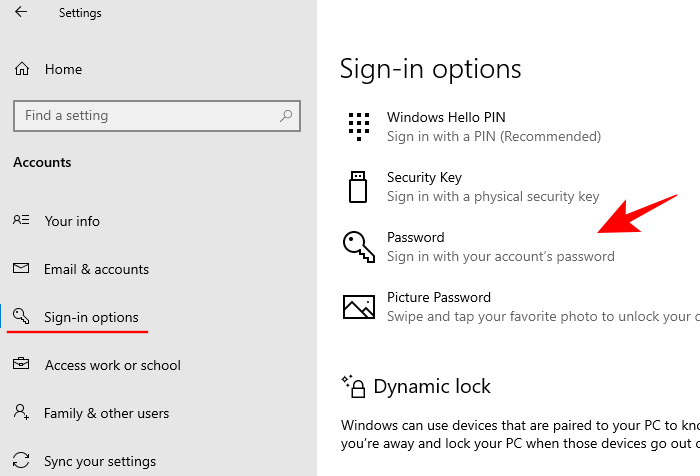Click the Your info person icon
The width and height of the screenshot is (700, 476).
[22, 221]
